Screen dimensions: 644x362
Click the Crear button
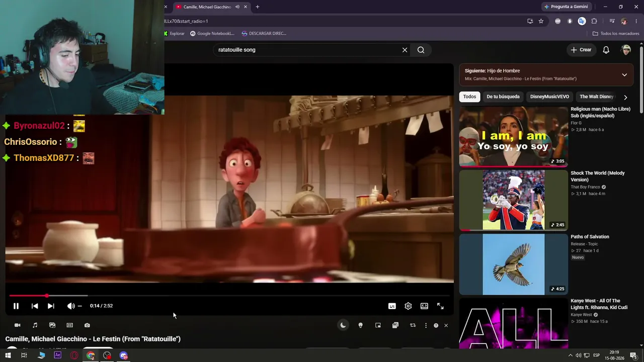coord(581,50)
